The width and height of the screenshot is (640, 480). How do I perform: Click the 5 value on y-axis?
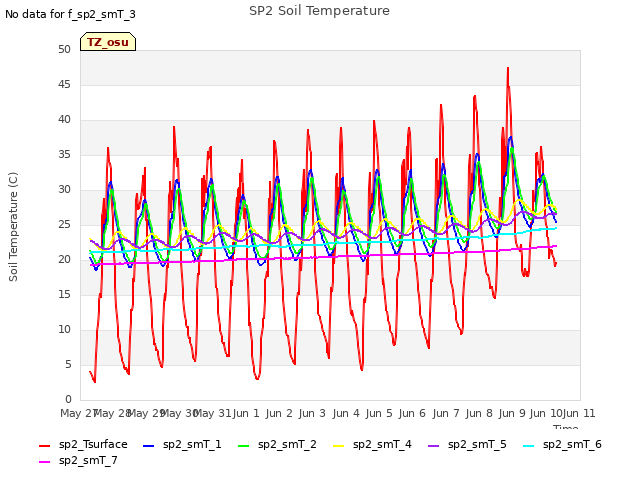pyautogui.click(x=68, y=364)
